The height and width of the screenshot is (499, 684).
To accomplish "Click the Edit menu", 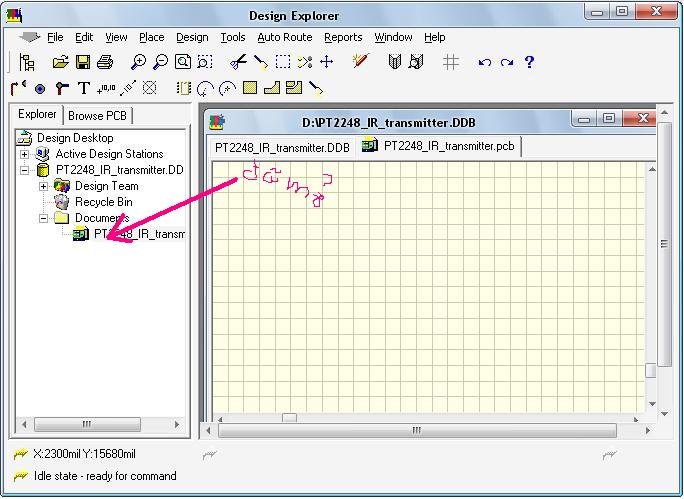I will (x=84, y=38).
